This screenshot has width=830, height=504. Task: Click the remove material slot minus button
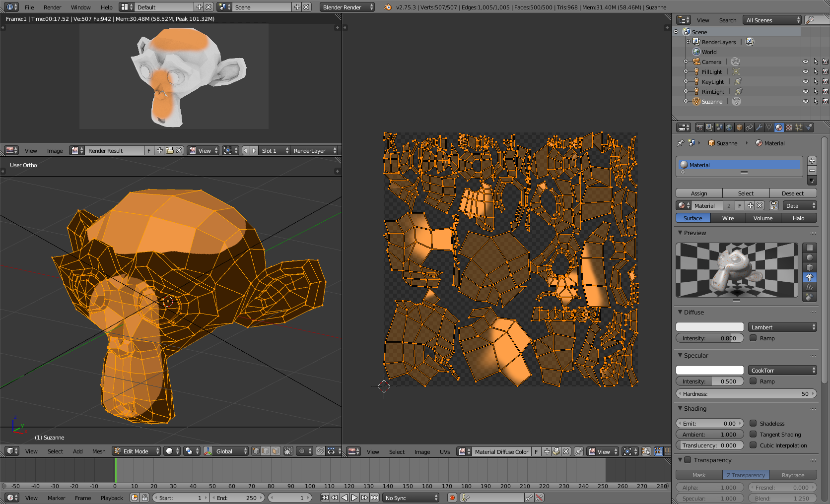pyautogui.click(x=812, y=171)
